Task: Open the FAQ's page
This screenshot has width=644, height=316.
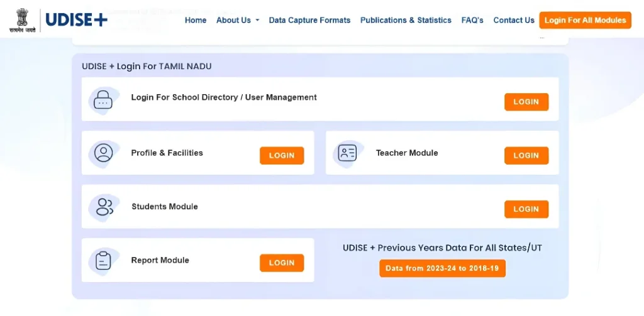Action: click(472, 20)
